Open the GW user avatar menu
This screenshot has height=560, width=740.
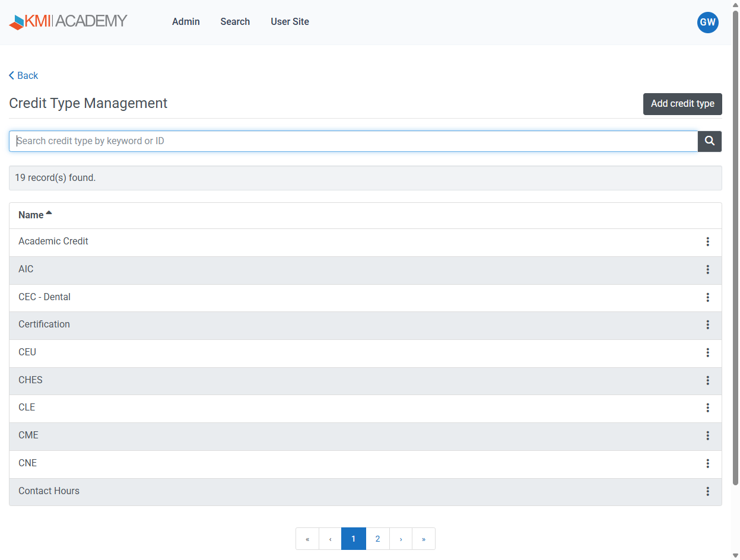tap(707, 23)
